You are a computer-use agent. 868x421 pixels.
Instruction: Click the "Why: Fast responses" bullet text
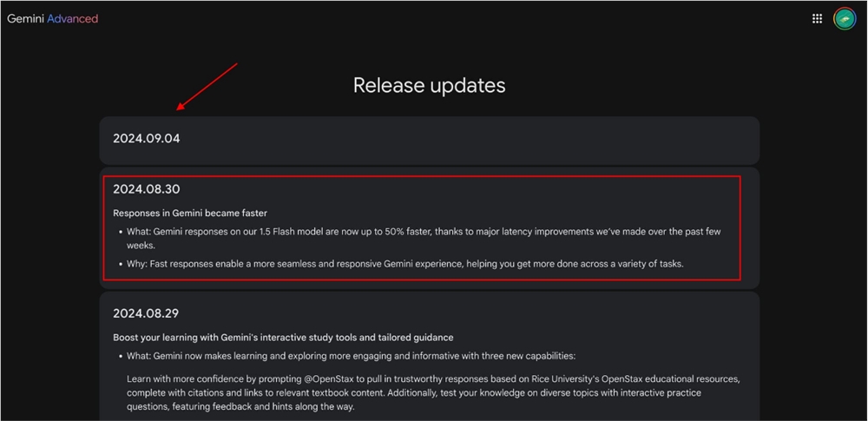click(174, 264)
